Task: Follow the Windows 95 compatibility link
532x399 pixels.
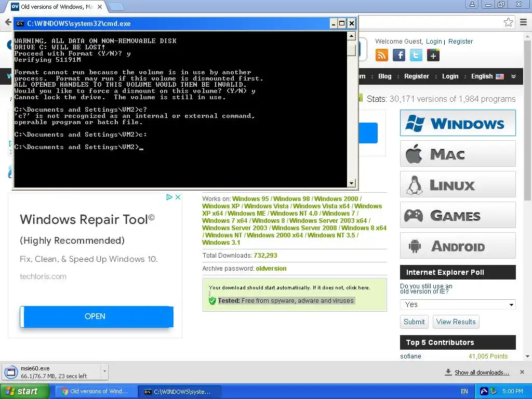Action: 250,199
